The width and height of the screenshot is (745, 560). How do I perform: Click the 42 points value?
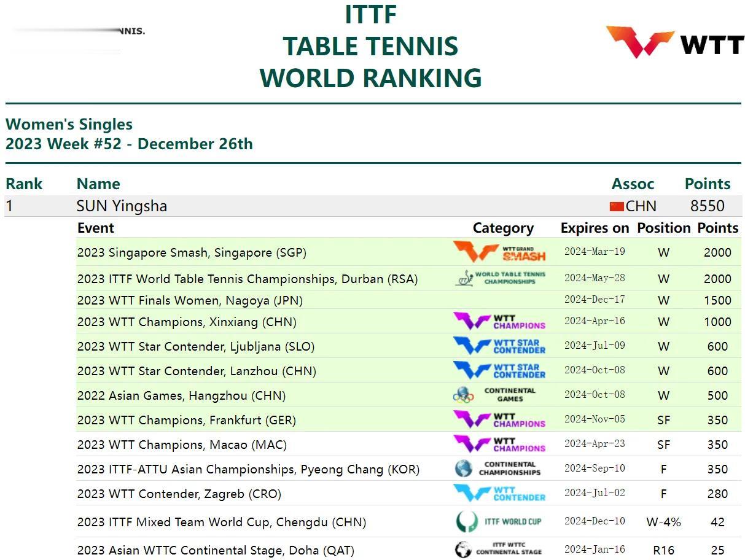coord(717,522)
